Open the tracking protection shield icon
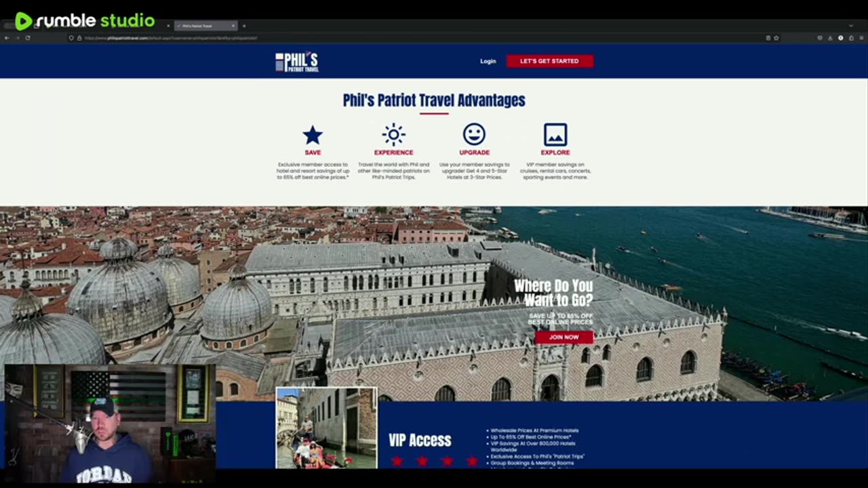 coord(71,38)
